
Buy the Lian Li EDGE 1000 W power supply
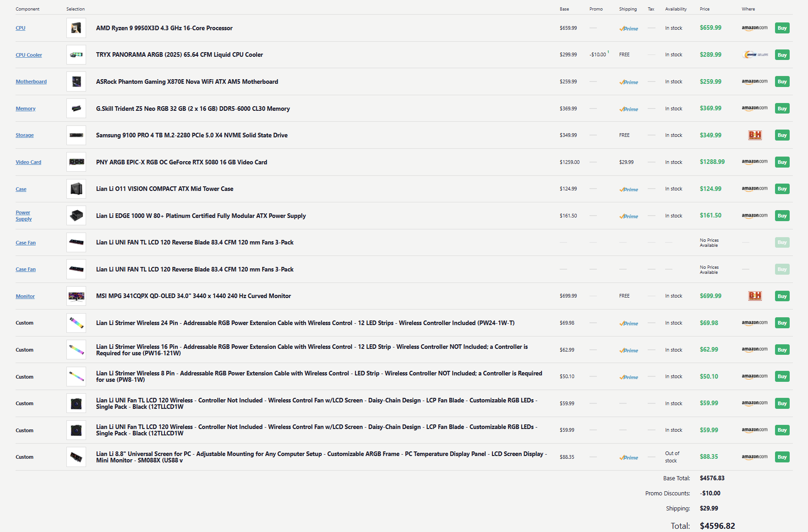(782, 216)
